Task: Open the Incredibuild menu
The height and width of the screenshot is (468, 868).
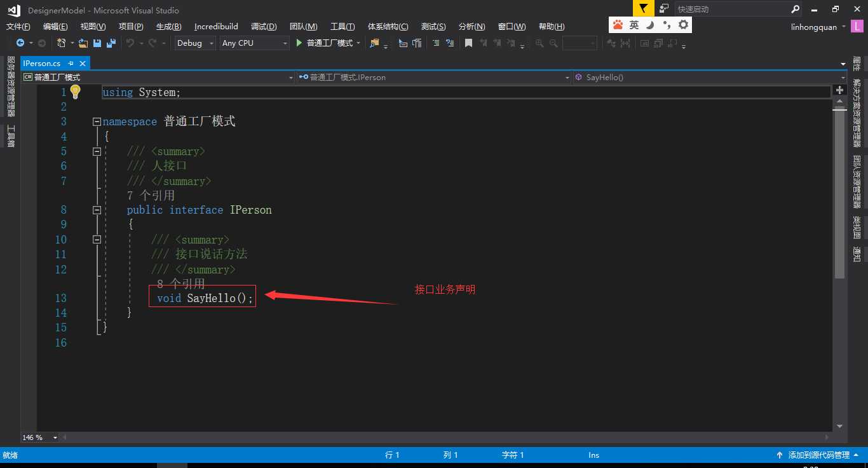Action: tap(216, 26)
